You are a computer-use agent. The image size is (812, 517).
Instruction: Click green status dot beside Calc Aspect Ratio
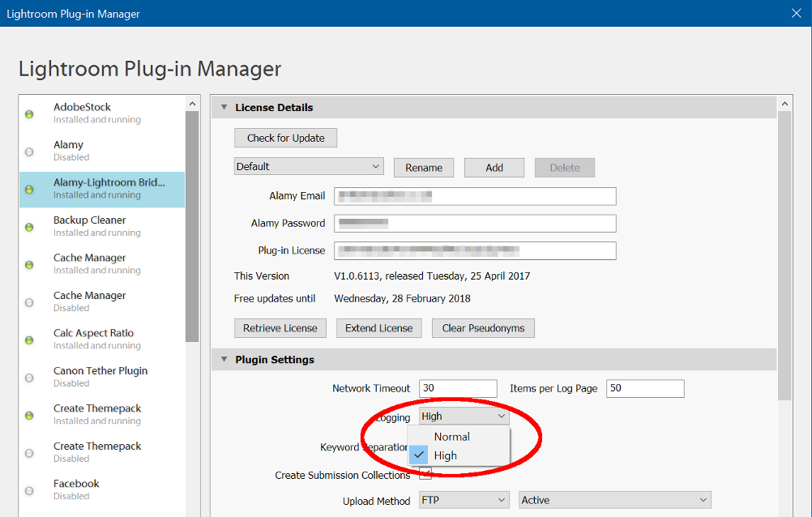click(29, 340)
